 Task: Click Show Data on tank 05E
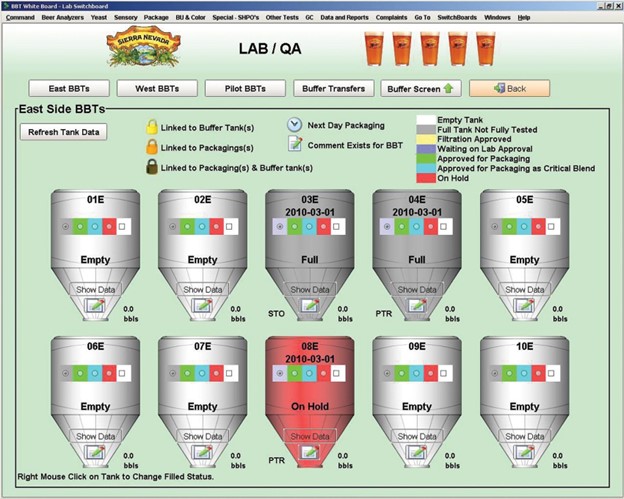click(524, 289)
